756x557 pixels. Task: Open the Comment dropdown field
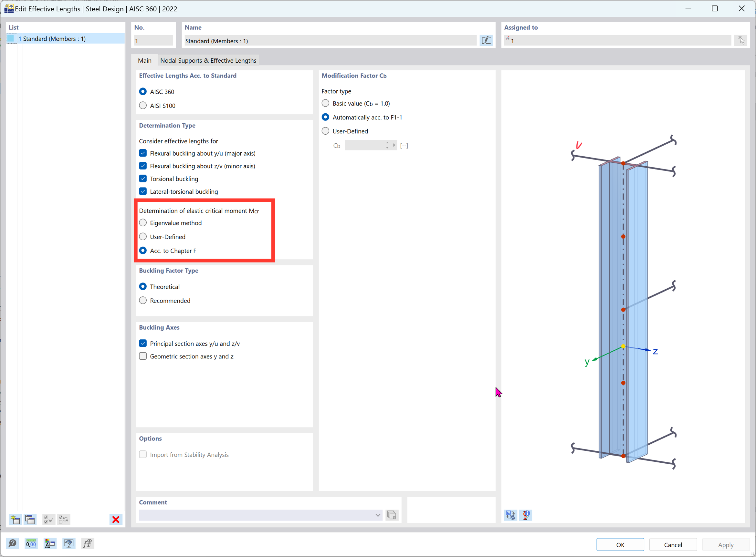tap(378, 515)
